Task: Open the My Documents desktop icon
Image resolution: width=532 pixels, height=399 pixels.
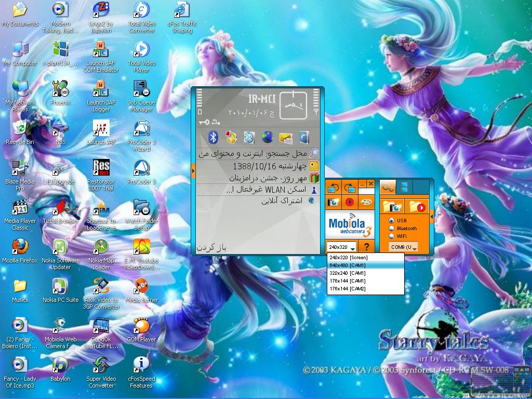Action: [x=20, y=15]
